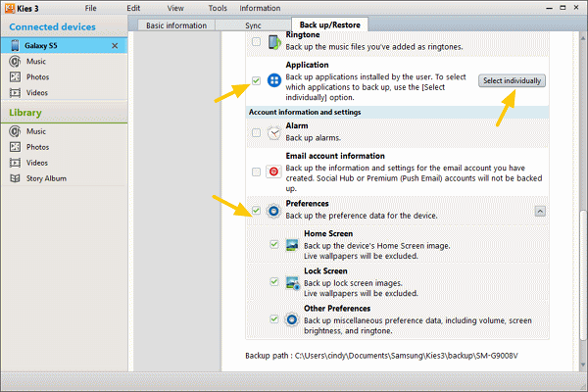Open Library Photos icon
This screenshot has width=588, height=392.
click(x=15, y=147)
